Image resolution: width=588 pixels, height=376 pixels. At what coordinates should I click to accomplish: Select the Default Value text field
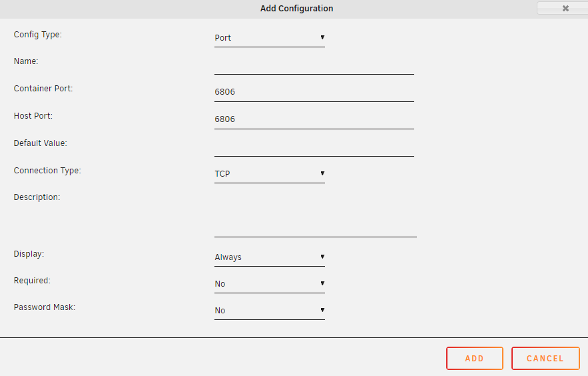click(314, 147)
